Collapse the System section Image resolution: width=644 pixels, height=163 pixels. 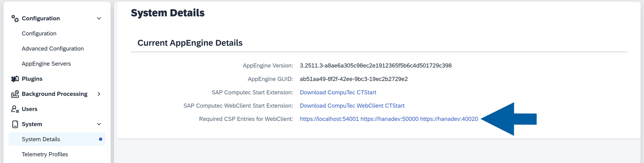coord(99,124)
